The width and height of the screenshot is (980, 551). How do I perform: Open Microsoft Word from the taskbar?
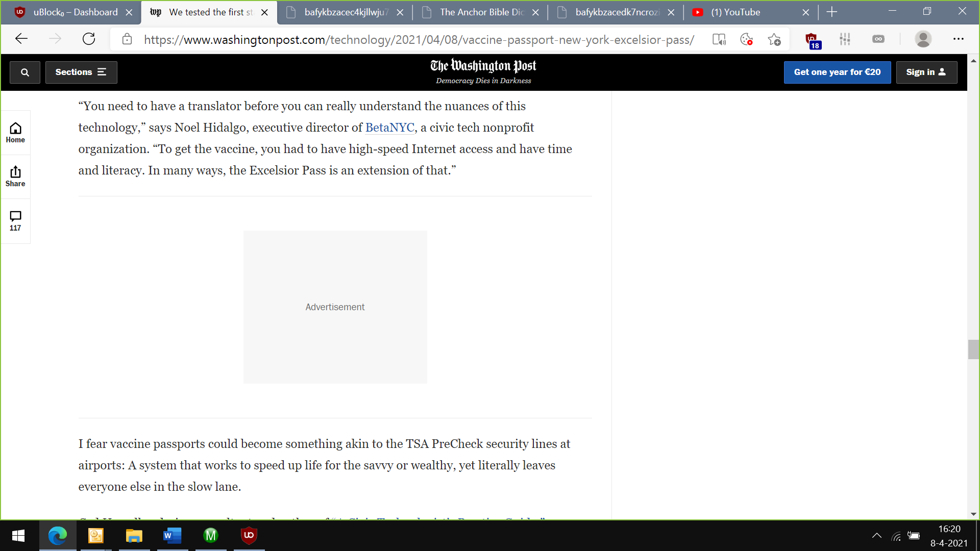click(172, 536)
